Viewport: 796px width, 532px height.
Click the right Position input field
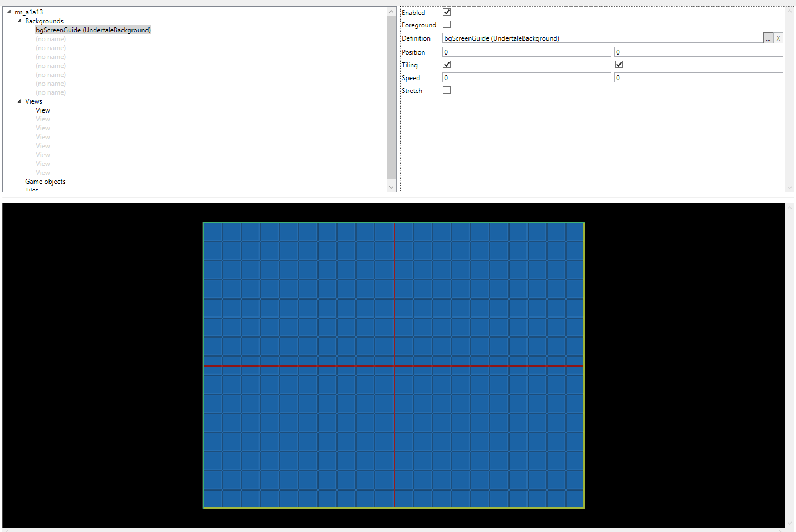698,52
